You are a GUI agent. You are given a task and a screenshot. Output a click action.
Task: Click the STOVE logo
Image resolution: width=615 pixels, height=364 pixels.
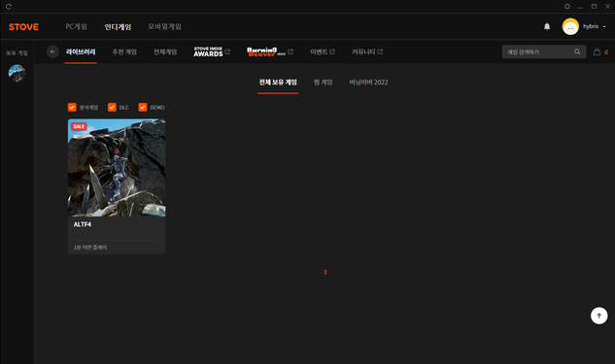24,27
